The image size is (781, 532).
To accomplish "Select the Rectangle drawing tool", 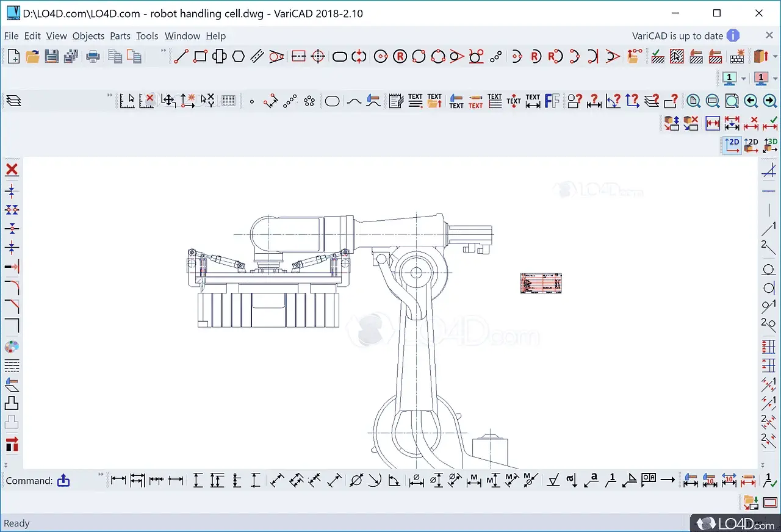I will click(200, 57).
